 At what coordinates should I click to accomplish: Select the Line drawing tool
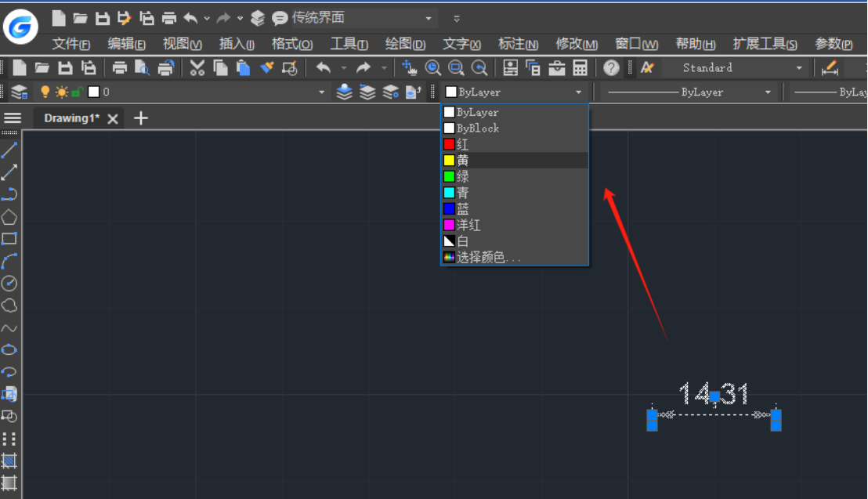(9, 150)
